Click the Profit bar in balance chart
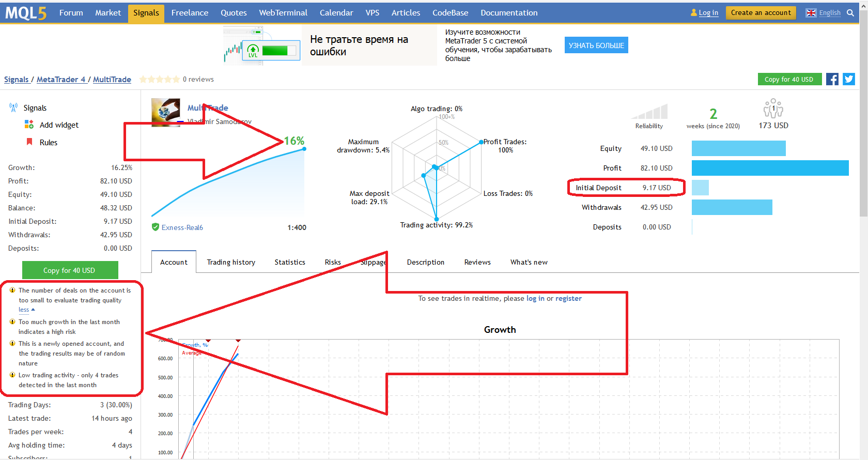This screenshot has width=868, height=460. click(770, 168)
